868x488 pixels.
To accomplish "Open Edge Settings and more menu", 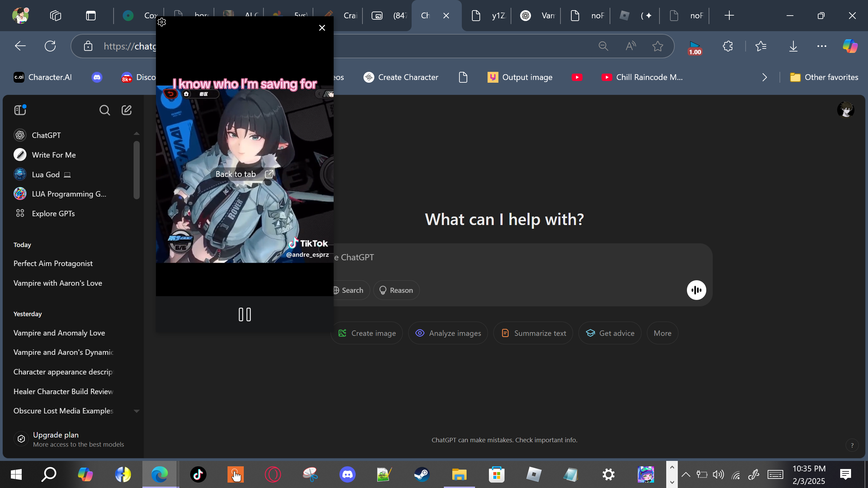I will tap(822, 46).
